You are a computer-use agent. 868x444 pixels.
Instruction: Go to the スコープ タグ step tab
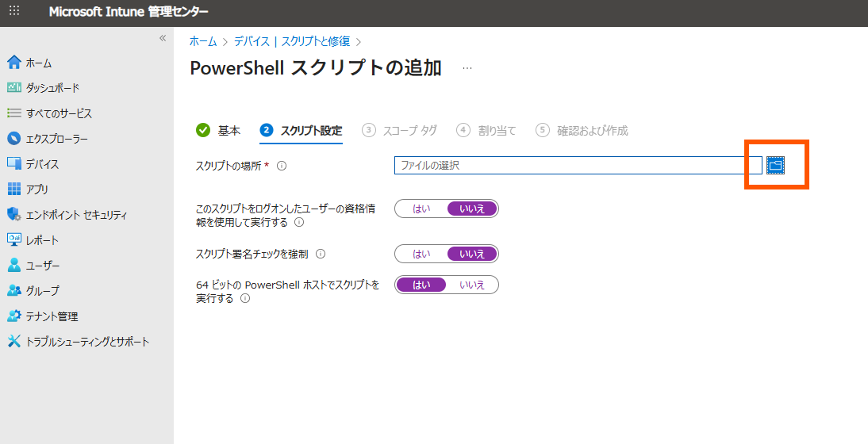tap(400, 131)
